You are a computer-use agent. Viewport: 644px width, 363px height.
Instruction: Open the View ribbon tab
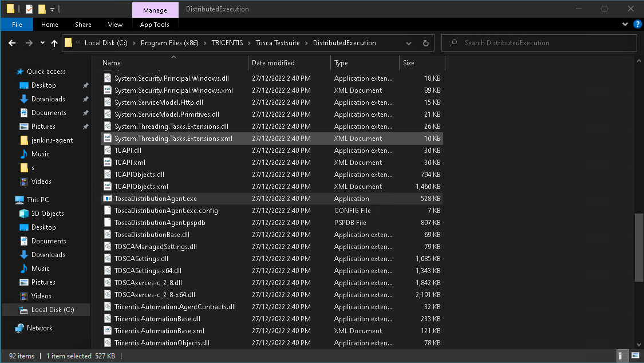tap(115, 25)
